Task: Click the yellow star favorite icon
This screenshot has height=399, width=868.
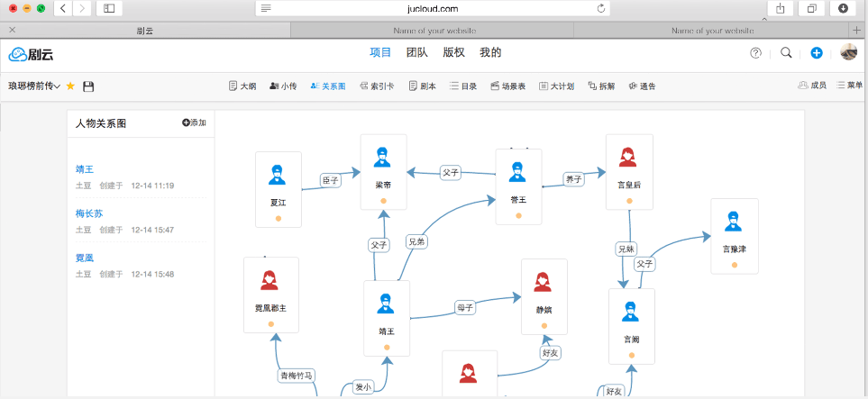Action: [x=70, y=86]
